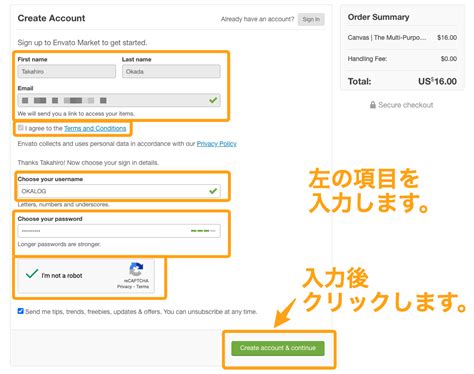
Task: Toggle the I'm not a robot checkbox
Action: [32, 274]
